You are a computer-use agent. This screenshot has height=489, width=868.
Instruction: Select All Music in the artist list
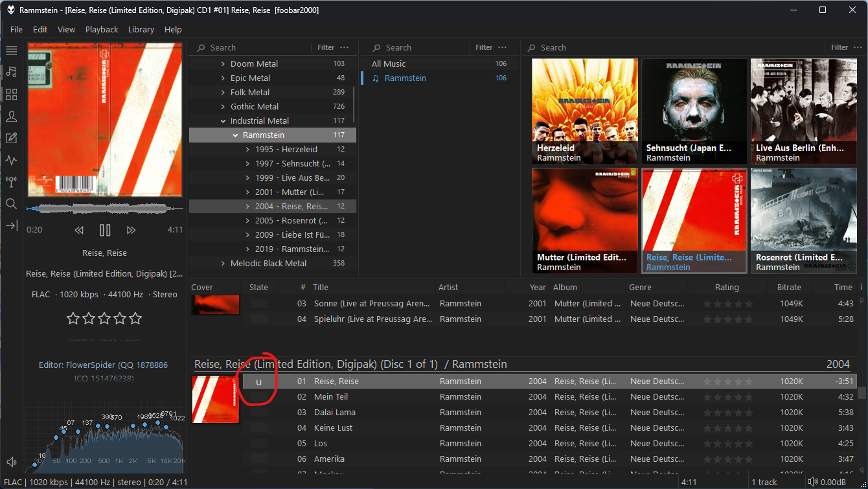[389, 63]
